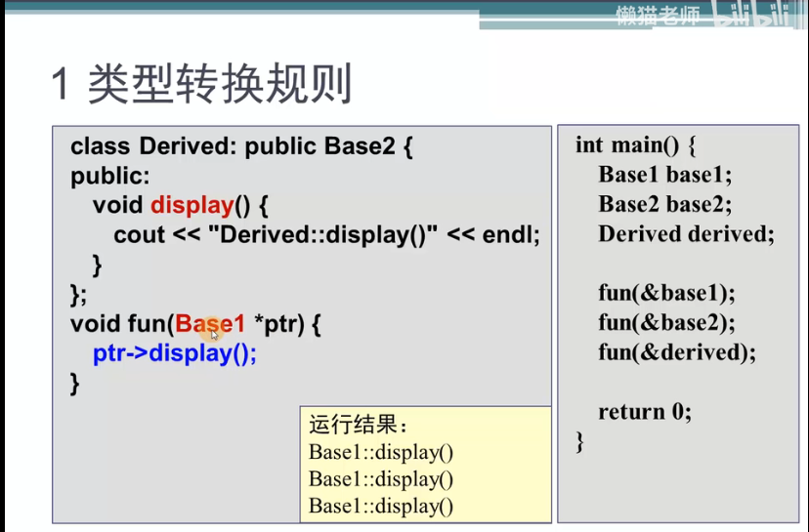Viewport: 809px width, 532px height.
Task: Select the cout "Derived::display()" statement line
Action: tap(326, 235)
